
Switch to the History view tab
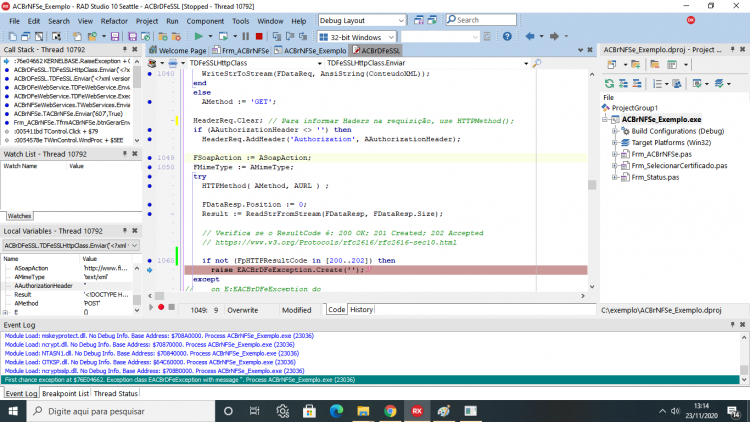[361, 310]
